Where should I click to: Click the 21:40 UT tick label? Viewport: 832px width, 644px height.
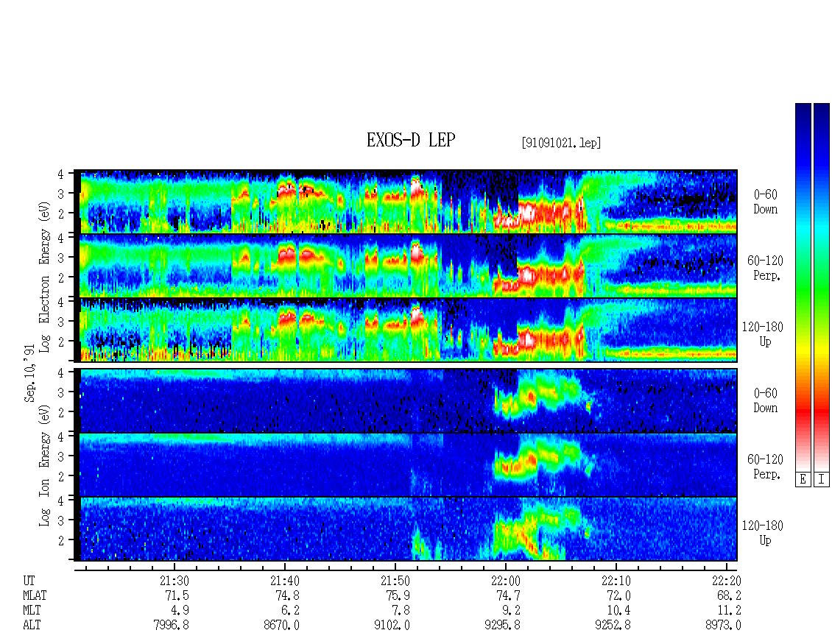pos(285,581)
